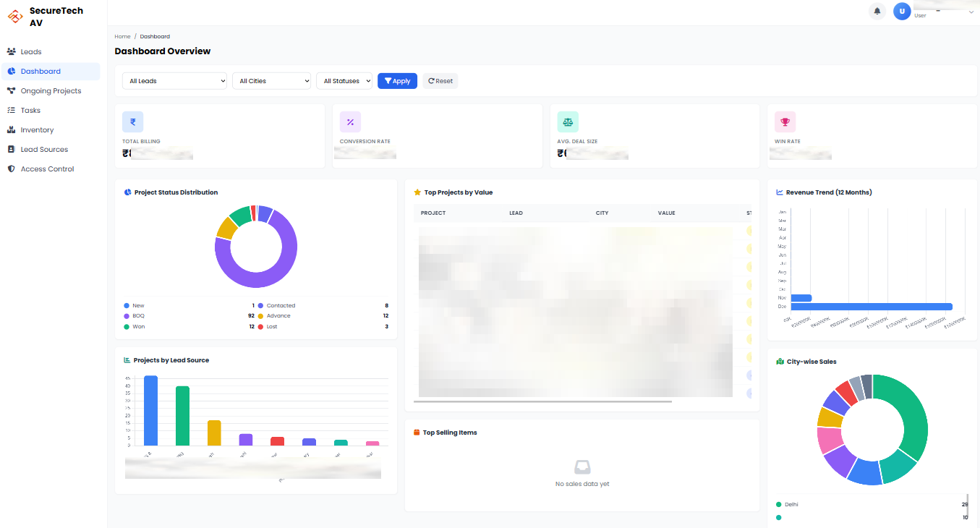Click the percent icon on Conversion Rate card
980x528 pixels.
click(350, 122)
